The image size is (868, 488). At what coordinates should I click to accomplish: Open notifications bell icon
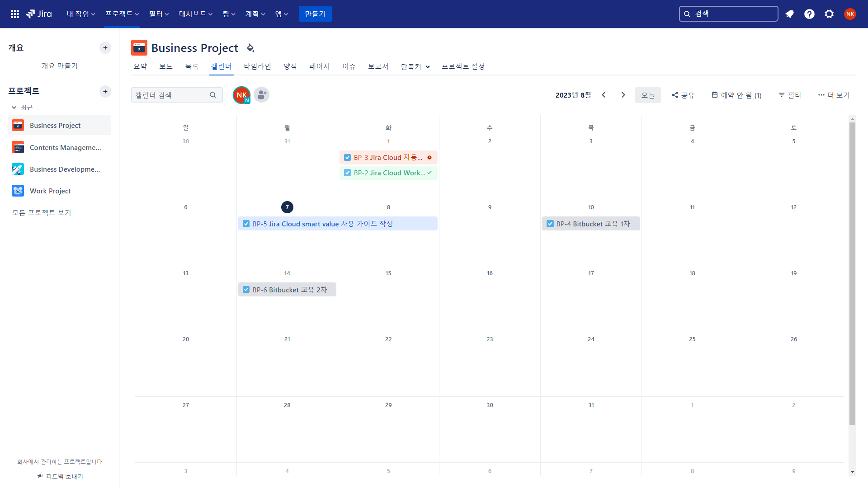pyautogui.click(x=790, y=14)
